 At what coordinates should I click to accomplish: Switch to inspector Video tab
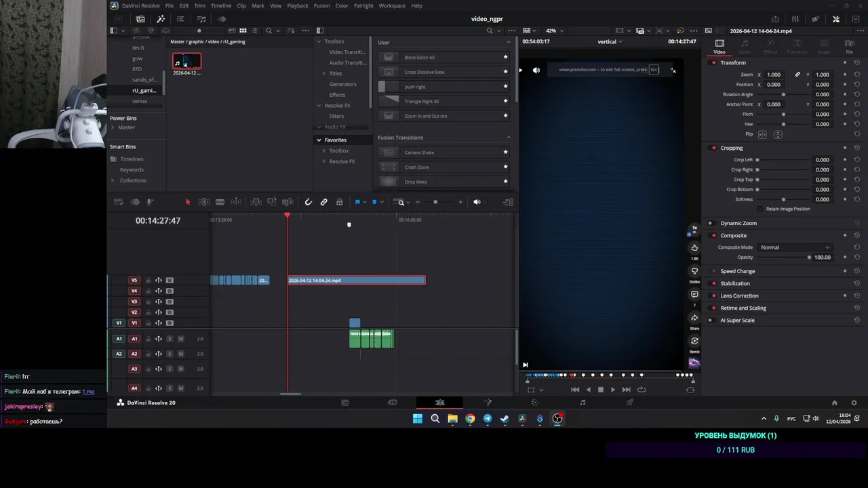[719, 46]
